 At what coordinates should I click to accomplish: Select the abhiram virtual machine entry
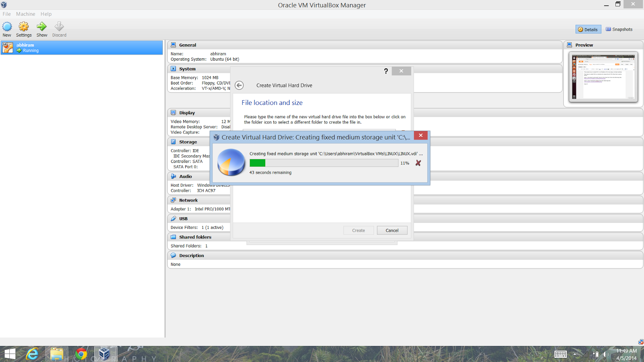tap(81, 47)
